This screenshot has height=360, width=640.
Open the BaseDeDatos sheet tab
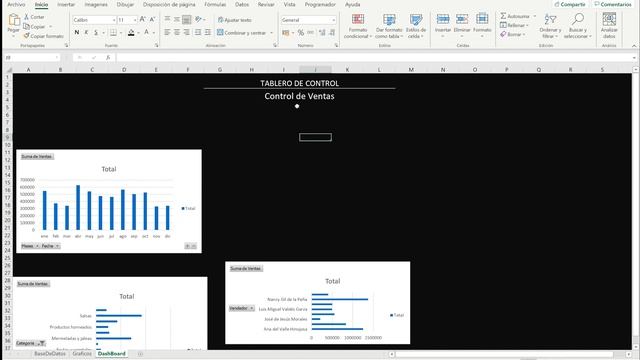(50, 353)
